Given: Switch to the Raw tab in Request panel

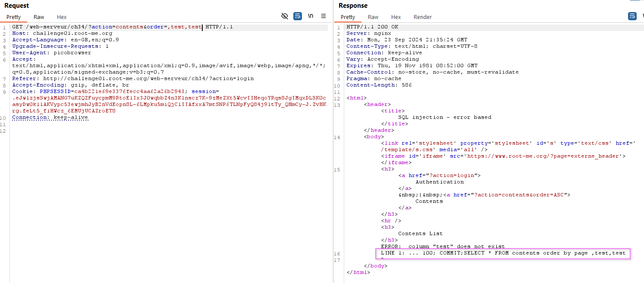Looking at the screenshot, I should (x=39, y=17).
